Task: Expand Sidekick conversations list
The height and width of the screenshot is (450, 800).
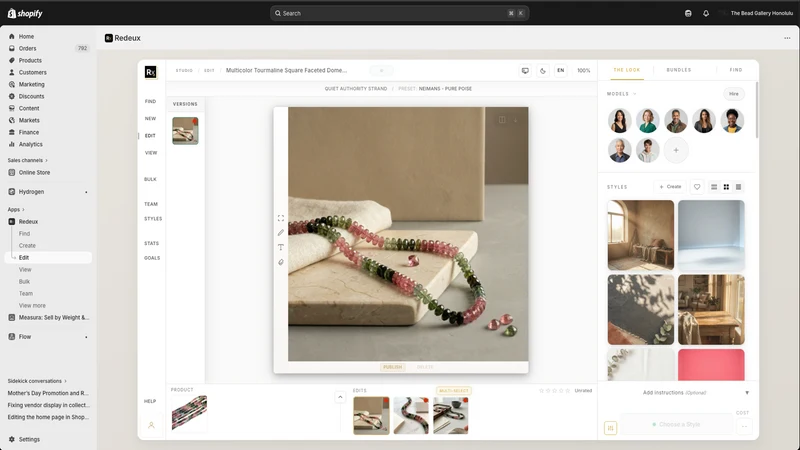Action: 37,381
